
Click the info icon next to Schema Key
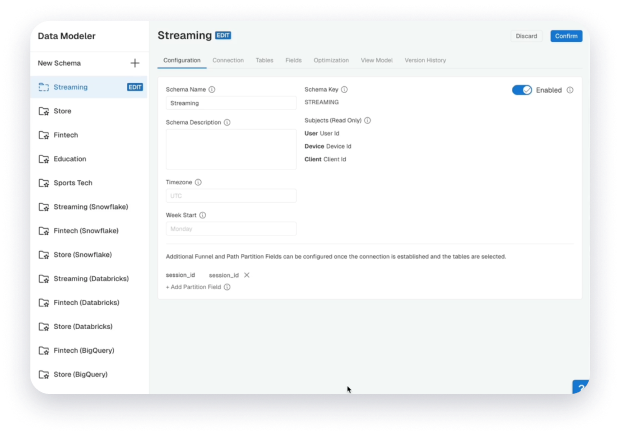[x=345, y=89]
